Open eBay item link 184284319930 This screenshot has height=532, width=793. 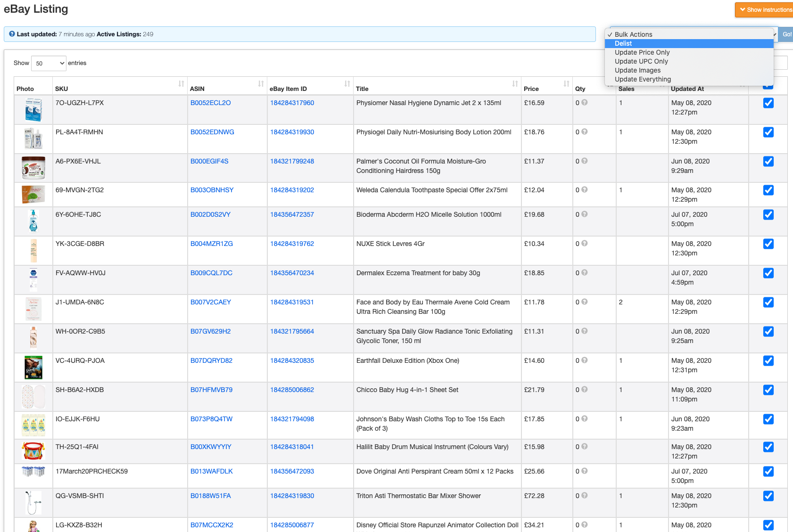[x=292, y=132]
